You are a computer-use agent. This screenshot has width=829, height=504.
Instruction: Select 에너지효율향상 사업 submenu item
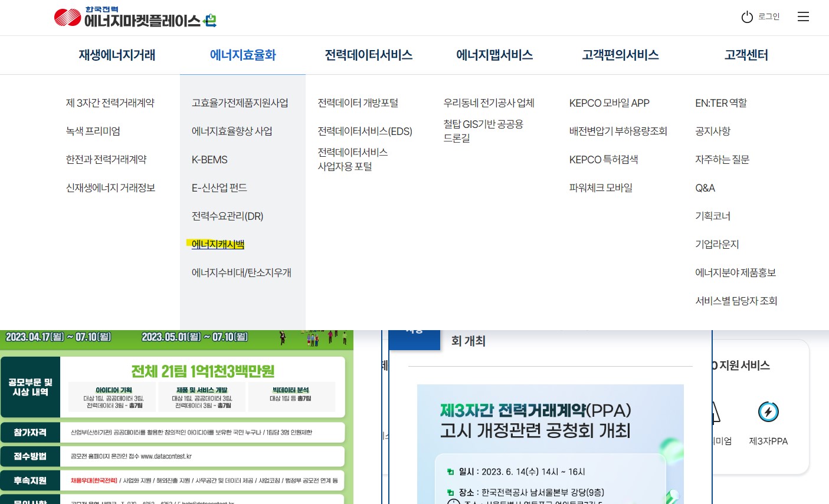232,131
